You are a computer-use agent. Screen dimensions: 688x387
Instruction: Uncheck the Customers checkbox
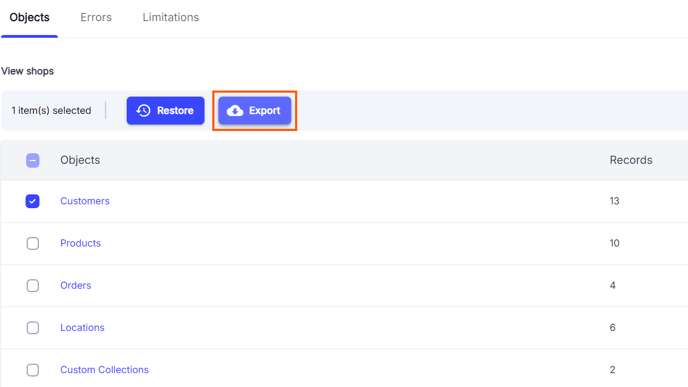point(32,201)
